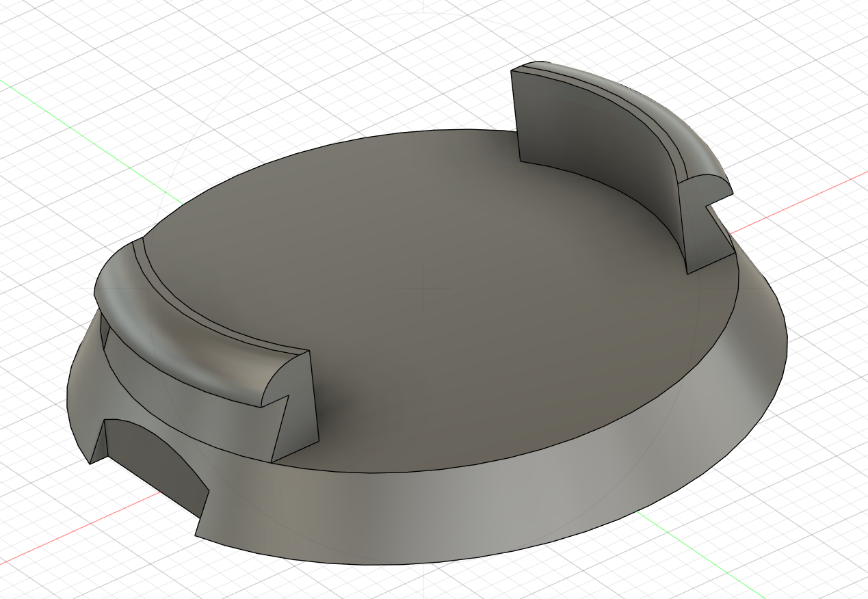The width and height of the screenshot is (868, 599).
Task: Click the rounded lip surface atop the rear tab
Action: point(657,109)
